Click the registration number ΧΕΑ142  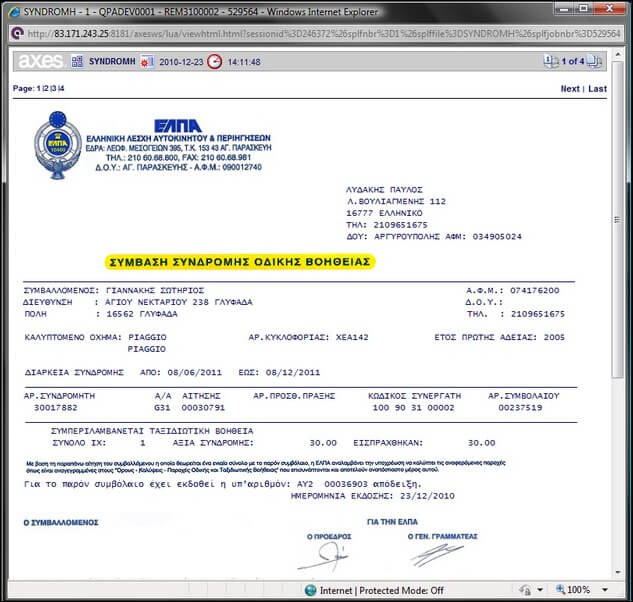pos(352,337)
